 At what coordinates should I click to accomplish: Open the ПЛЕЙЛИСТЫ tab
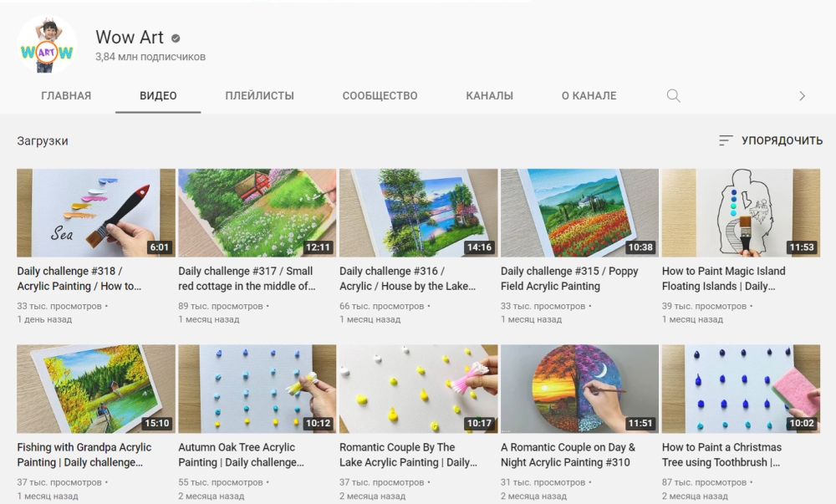coord(260,96)
